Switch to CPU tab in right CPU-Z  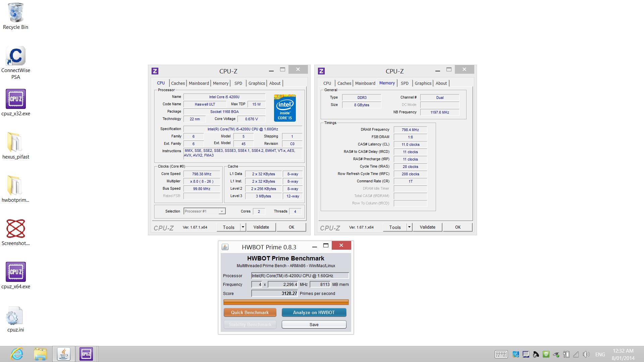(x=327, y=83)
